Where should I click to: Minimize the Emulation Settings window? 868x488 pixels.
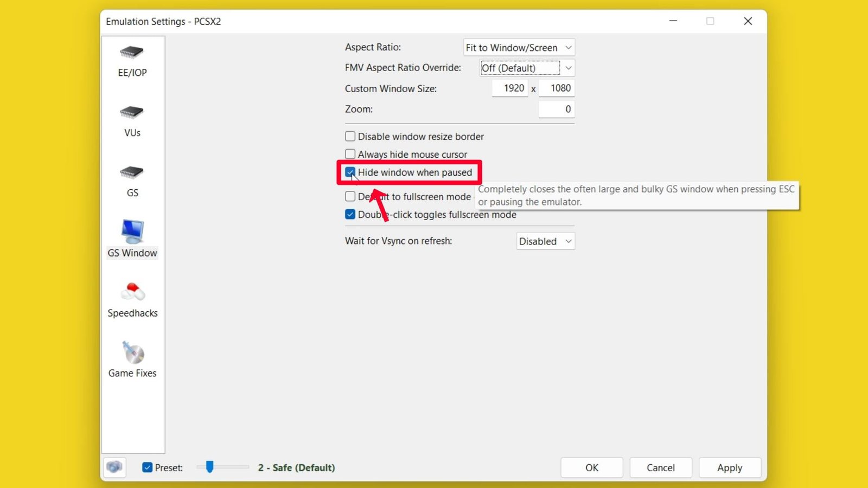coord(673,21)
